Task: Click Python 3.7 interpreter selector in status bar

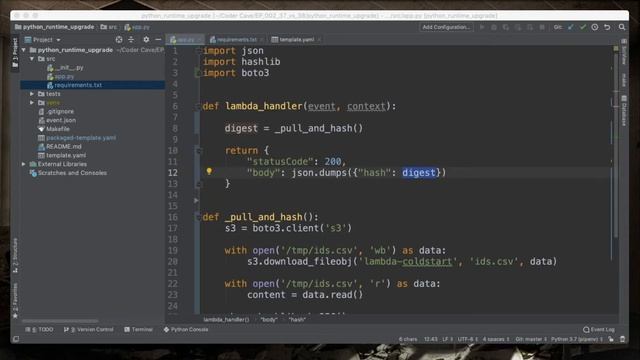Action: coord(577,339)
